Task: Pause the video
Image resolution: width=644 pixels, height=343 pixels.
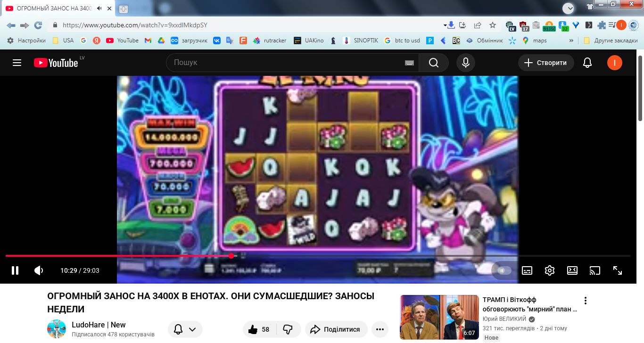Action: point(15,270)
